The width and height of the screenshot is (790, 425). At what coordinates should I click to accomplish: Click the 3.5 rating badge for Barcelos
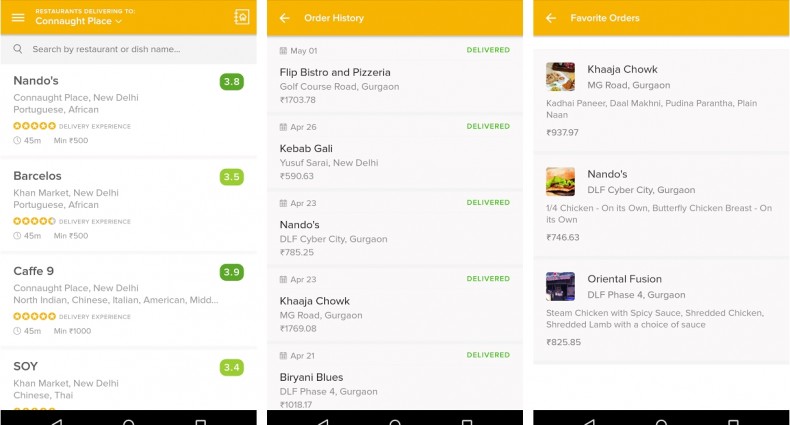coord(232,177)
